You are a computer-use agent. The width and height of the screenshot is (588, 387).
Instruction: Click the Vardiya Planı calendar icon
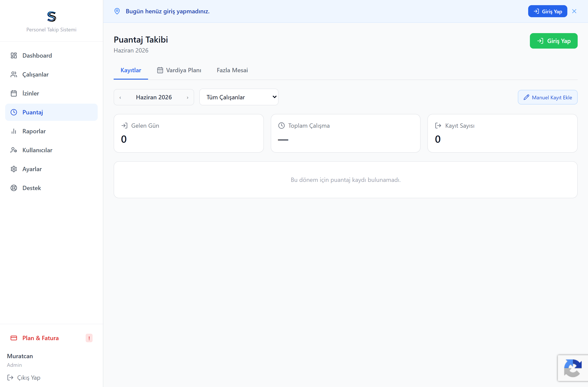[160, 70]
